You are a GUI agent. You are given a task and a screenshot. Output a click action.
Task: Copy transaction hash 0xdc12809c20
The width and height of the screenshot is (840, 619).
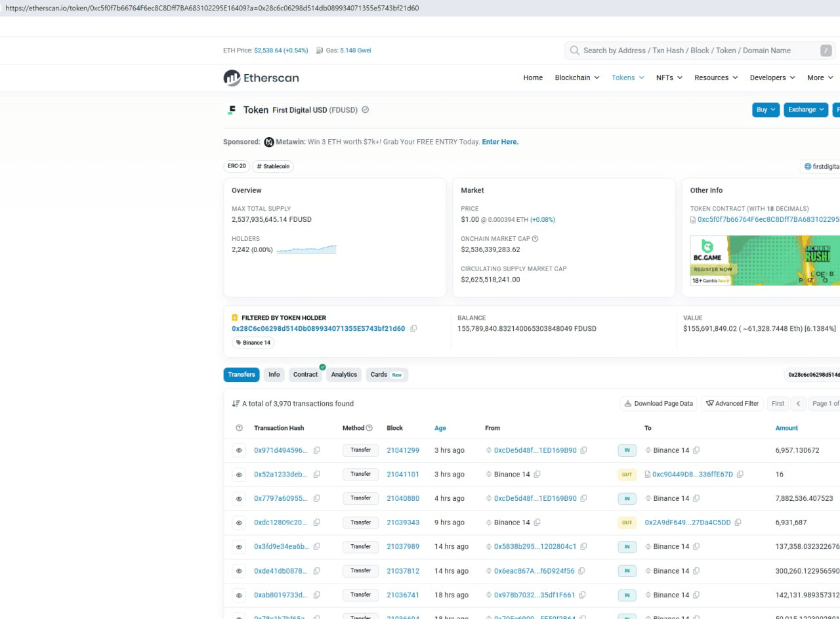316,523
